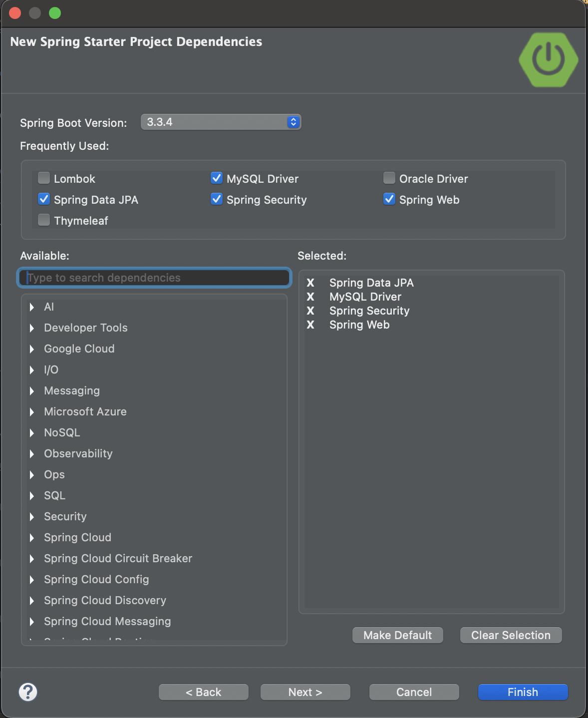Expand the Observability category arrow
Viewport: 588px width, 718px height.
click(32, 454)
